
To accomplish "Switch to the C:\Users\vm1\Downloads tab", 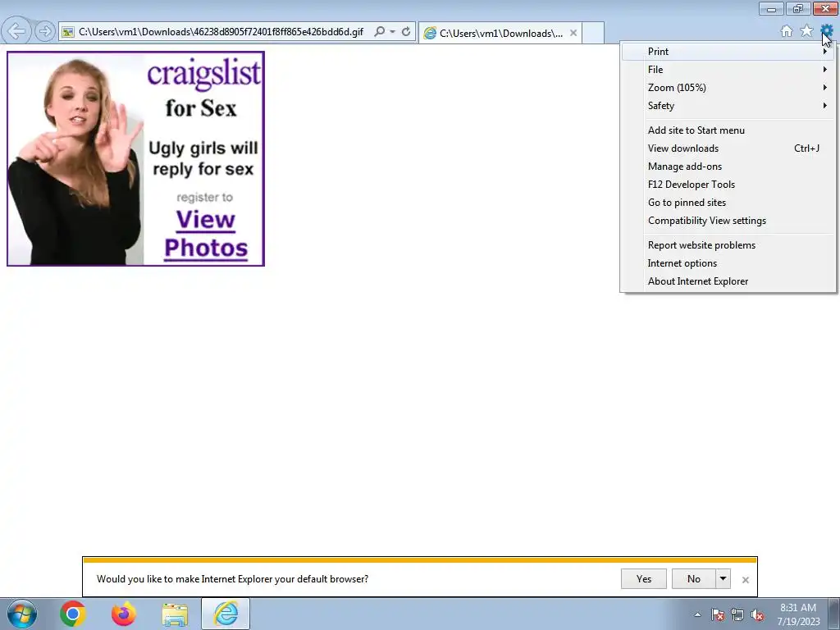I will (x=500, y=33).
